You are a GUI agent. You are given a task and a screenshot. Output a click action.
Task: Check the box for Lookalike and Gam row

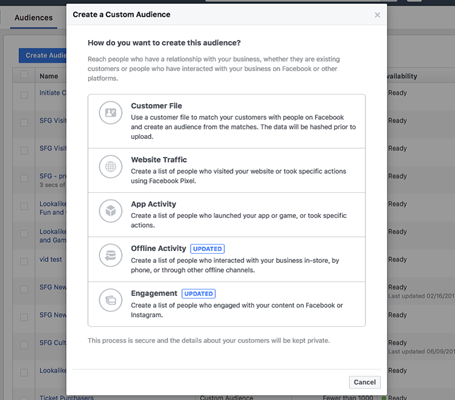[x=24, y=234]
